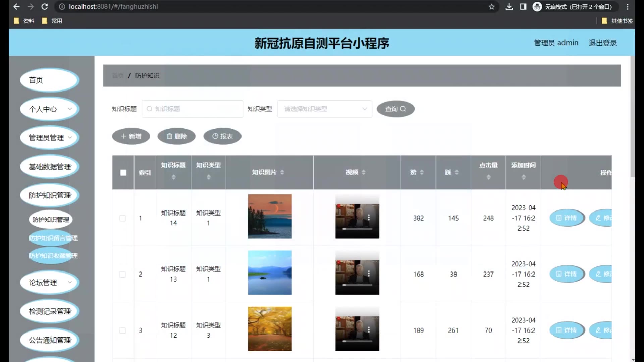Seek video progress bar in row 1
This screenshot has height=362, width=644.
pos(357,229)
